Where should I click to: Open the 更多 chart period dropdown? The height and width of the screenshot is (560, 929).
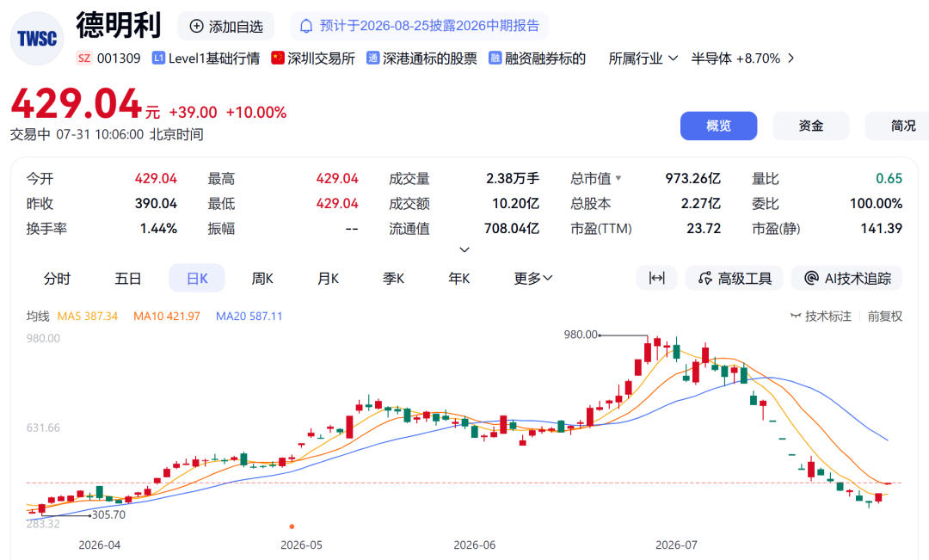532,278
